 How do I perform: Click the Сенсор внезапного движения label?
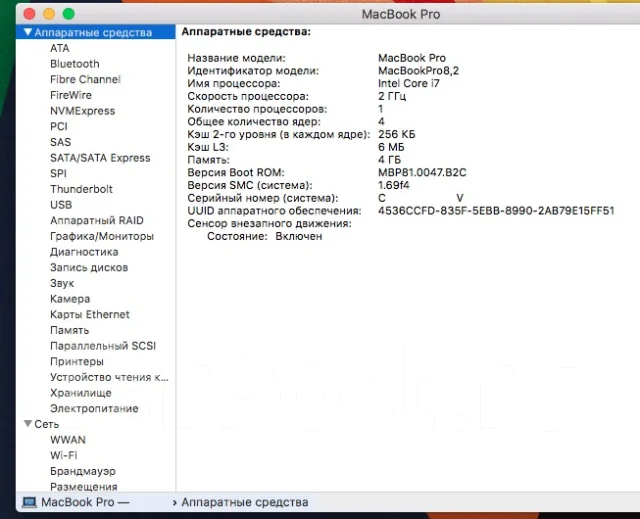click(x=269, y=224)
